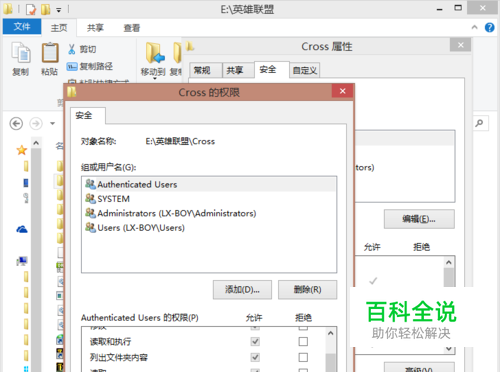The height and width of the screenshot is (372, 500).
Task: Click the Paste (粘贴) clipboard icon
Action: [50, 53]
